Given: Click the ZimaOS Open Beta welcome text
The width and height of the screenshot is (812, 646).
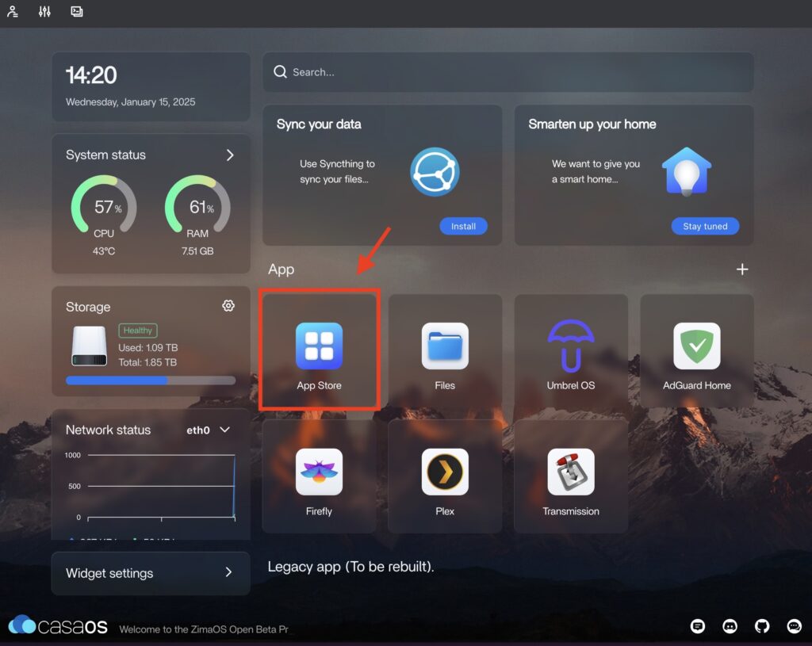Looking at the screenshot, I should click(x=204, y=629).
